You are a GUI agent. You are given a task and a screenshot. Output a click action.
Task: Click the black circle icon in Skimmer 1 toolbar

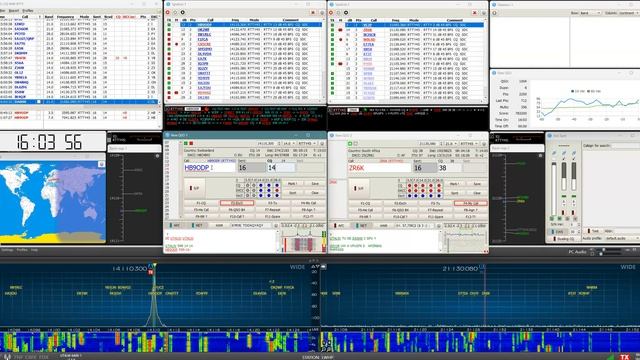(182, 13)
